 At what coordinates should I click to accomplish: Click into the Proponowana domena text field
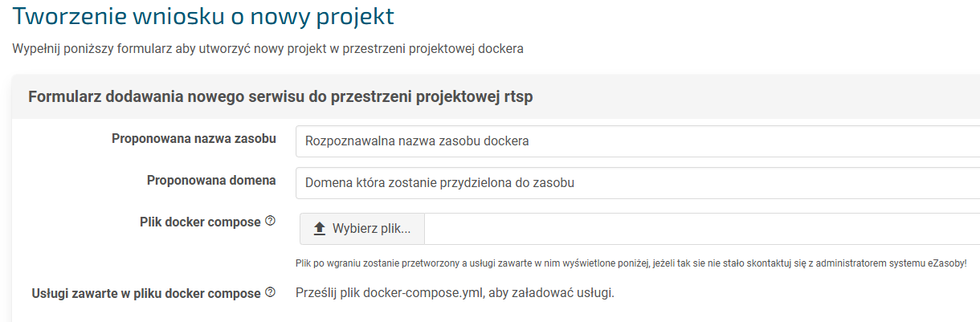(x=635, y=182)
